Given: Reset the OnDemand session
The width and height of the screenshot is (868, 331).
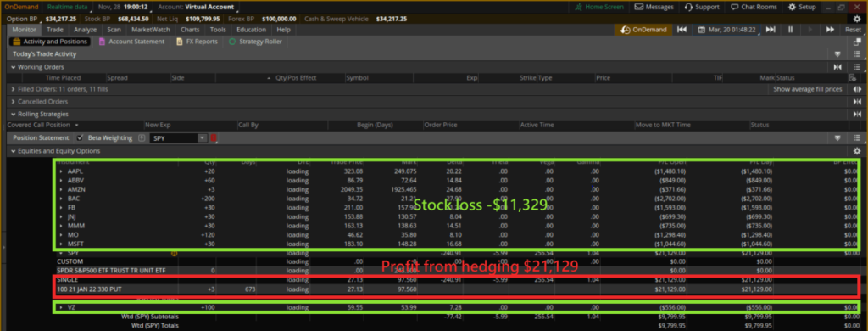Looking at the screenshot, I should click(853, 30).
